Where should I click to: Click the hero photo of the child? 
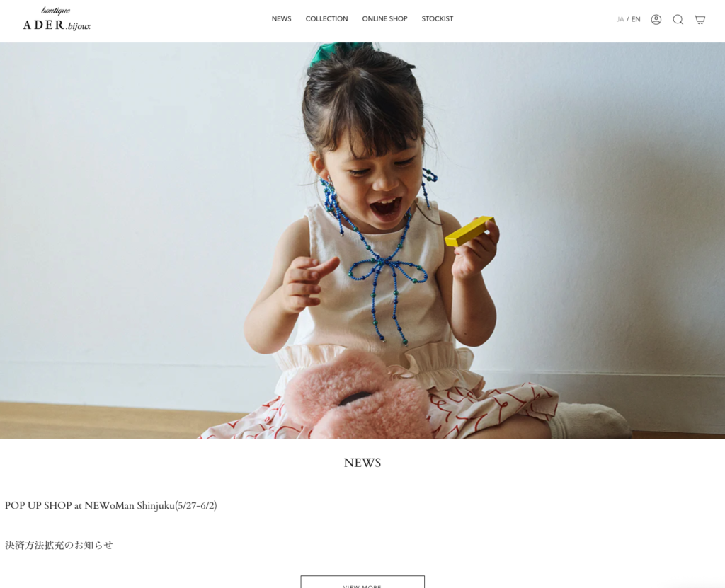coord(362,241)
